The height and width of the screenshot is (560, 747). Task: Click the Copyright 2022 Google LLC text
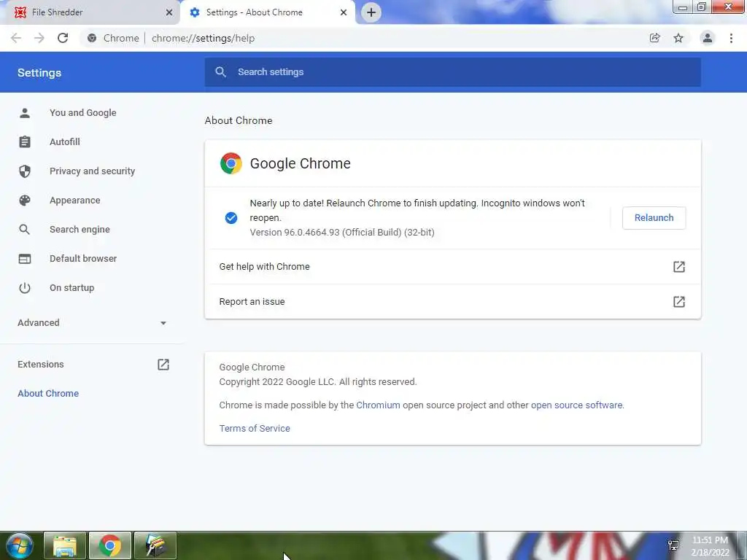pyautogui.click(x=318, y=382)
